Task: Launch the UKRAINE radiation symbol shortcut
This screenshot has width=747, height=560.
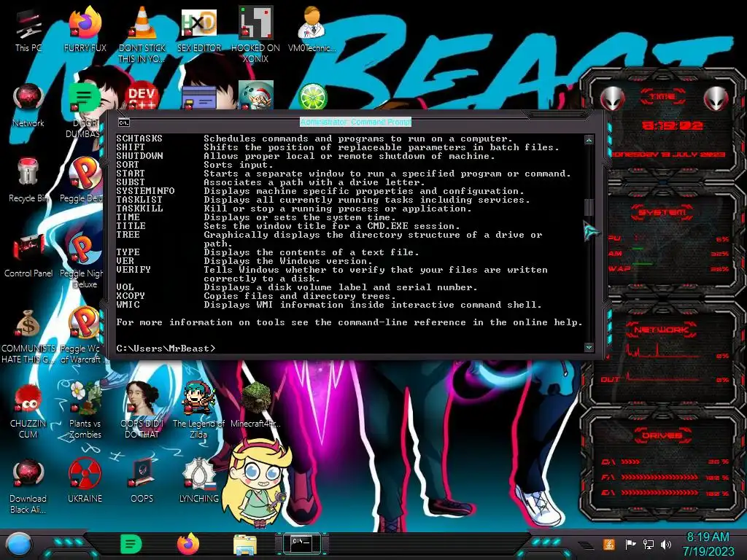Action: [85, 481]
